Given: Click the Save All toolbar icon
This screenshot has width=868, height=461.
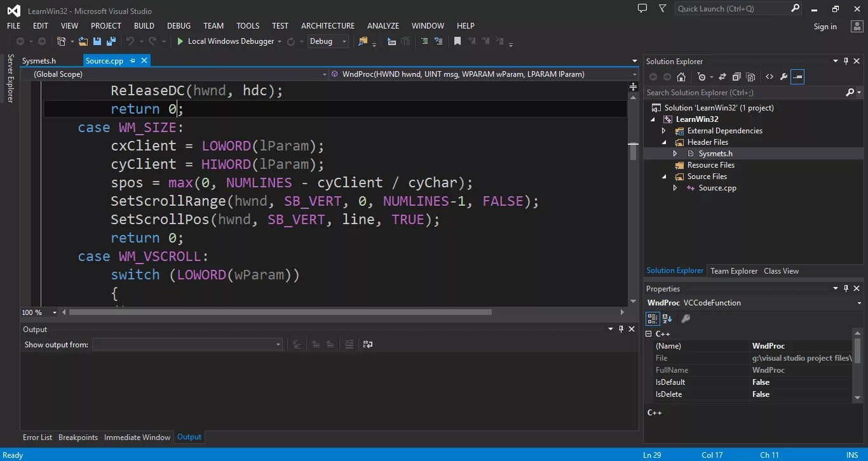Looking at the screenshot, I should 111,41.
